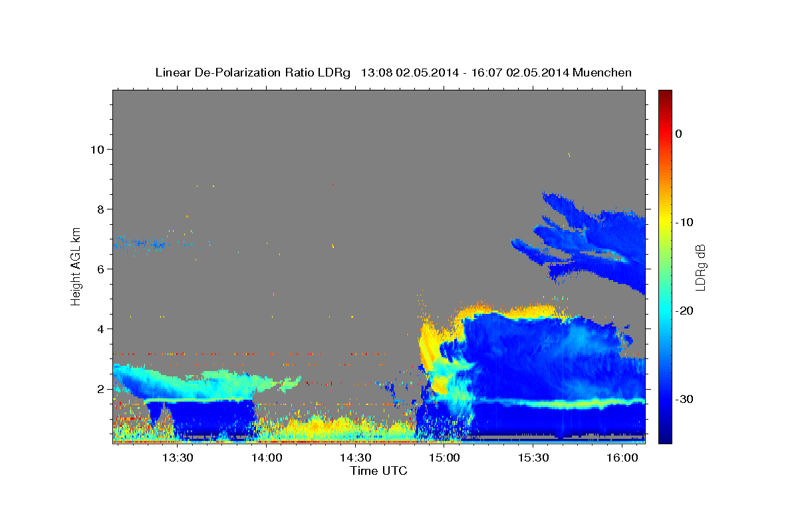Click the height tick label 4
Viewport: 798px width, 532px height.
click(x=102, y=329)
